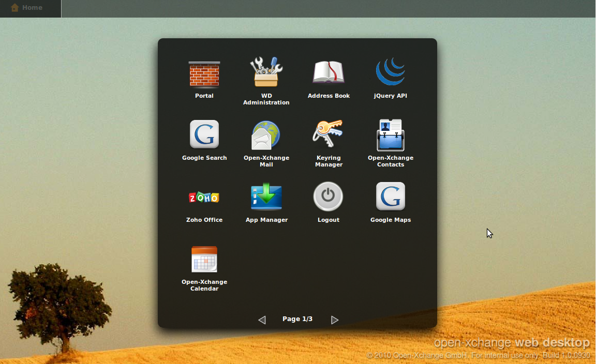Click the WD Administration label
The height and width of the screenshot is (364, 596).
tap(266, 99)
